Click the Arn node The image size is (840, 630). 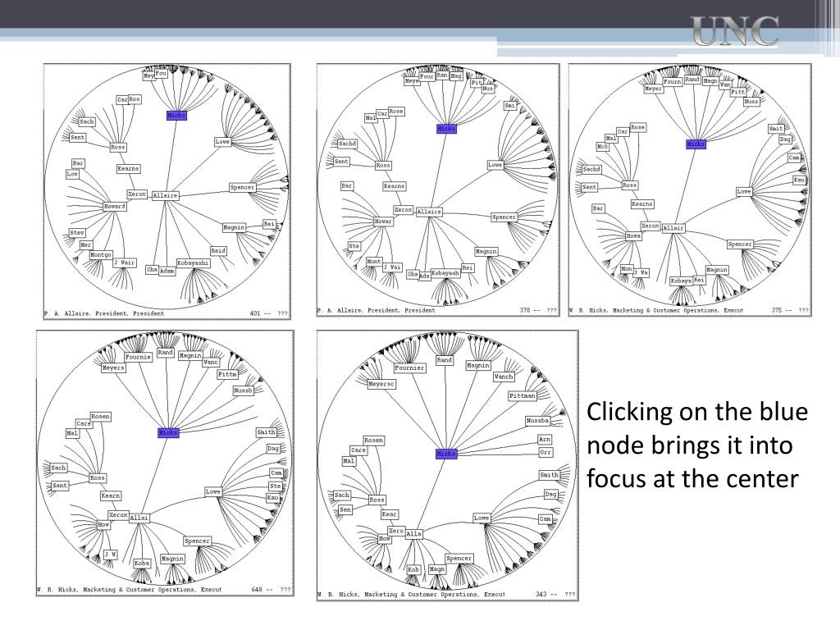545,440
